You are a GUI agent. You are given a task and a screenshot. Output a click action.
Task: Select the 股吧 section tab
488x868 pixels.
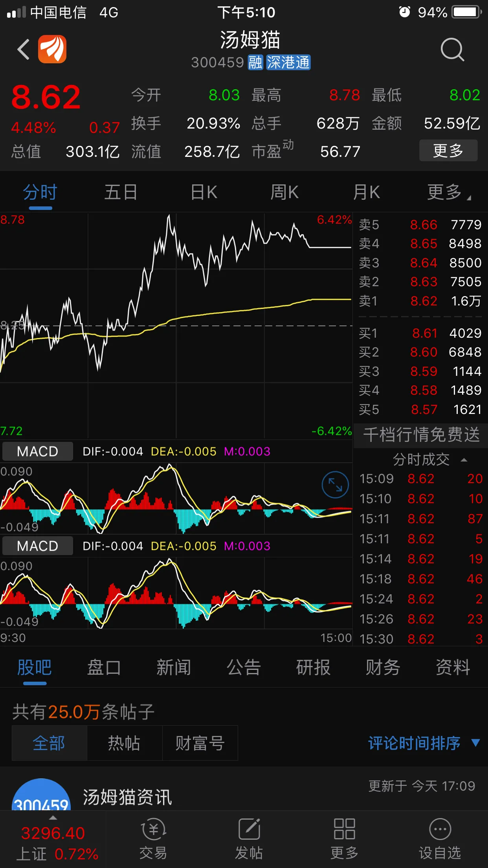(x=35, y=667)
